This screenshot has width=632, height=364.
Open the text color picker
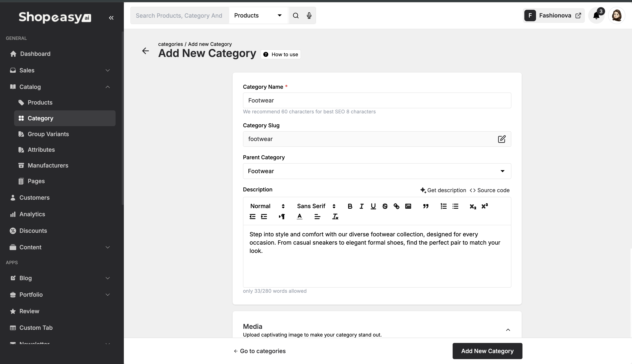click(299, 217)
